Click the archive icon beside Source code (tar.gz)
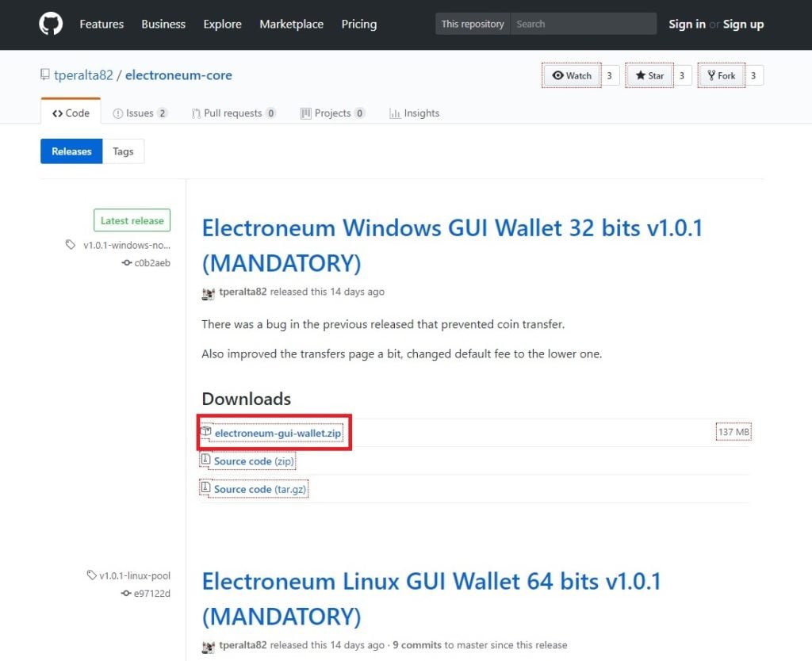This screenshot has width=812, height=661. click(205, 487)
